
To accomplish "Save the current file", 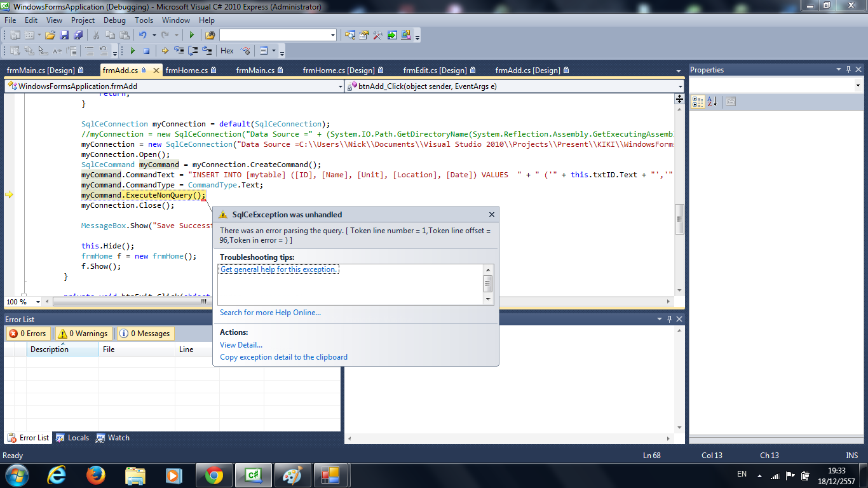I will pos(64,35).
